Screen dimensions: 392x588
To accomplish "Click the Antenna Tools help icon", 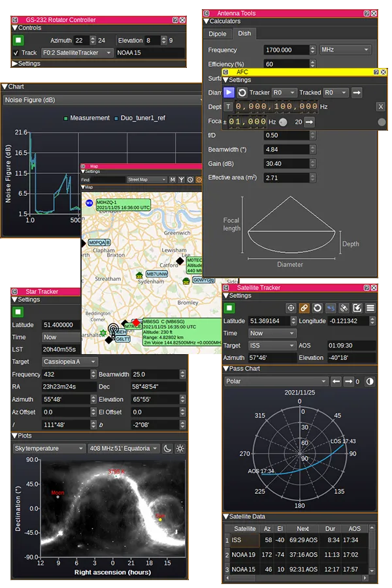I will [367, 13].
